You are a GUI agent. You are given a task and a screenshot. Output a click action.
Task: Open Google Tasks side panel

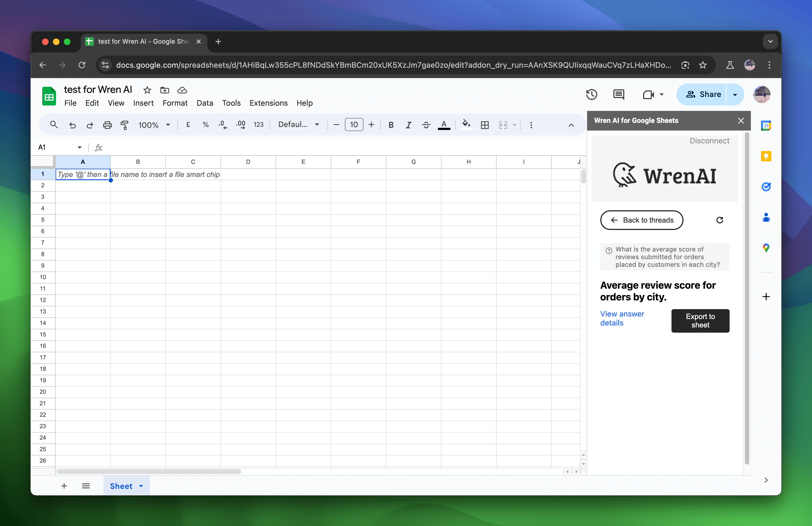pyautogui.click(x=766, y=187)
